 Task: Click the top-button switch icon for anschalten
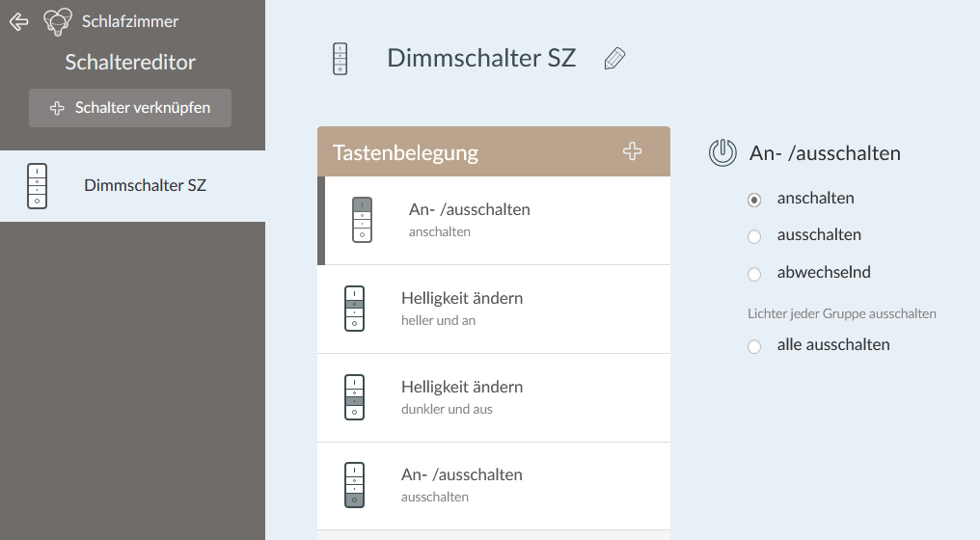pyautogui.click(x=362, y=220)
